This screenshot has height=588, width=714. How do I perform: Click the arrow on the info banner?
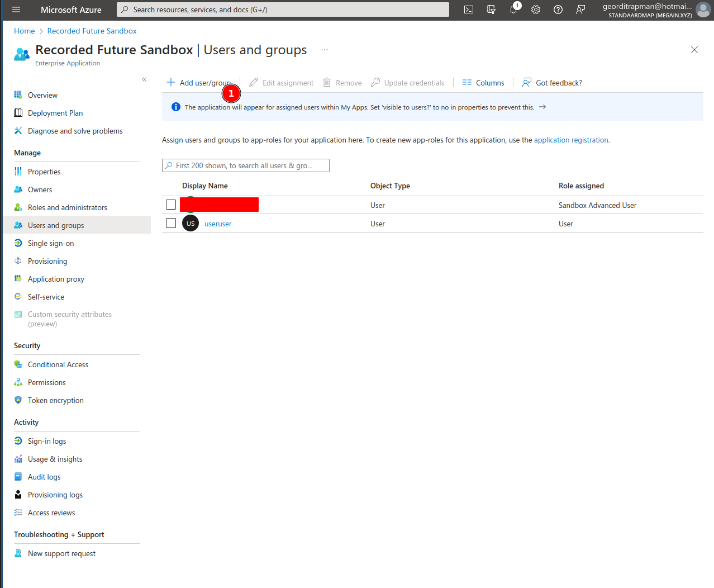[x=542, y=107]
